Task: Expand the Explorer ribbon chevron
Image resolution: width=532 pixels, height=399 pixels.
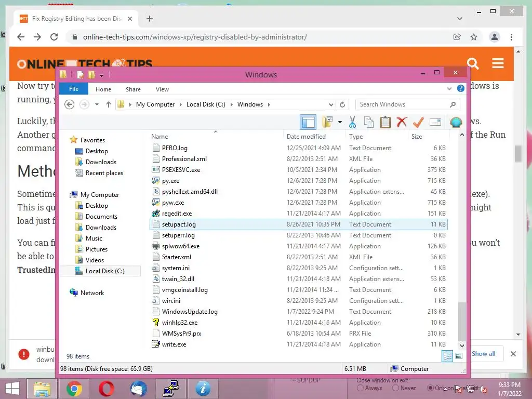Action: (449, 89)
